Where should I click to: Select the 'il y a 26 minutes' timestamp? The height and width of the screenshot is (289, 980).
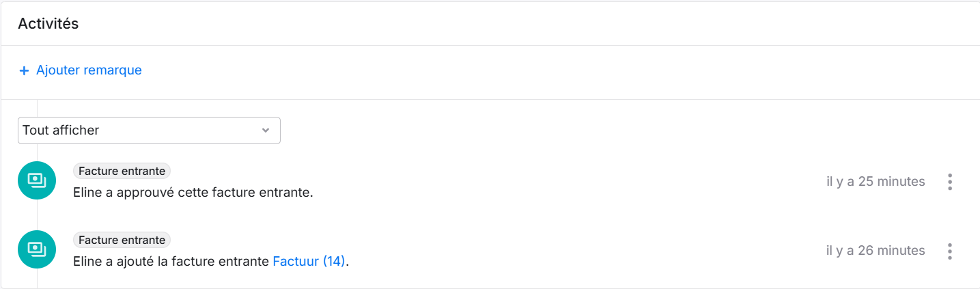click(876, 251)
